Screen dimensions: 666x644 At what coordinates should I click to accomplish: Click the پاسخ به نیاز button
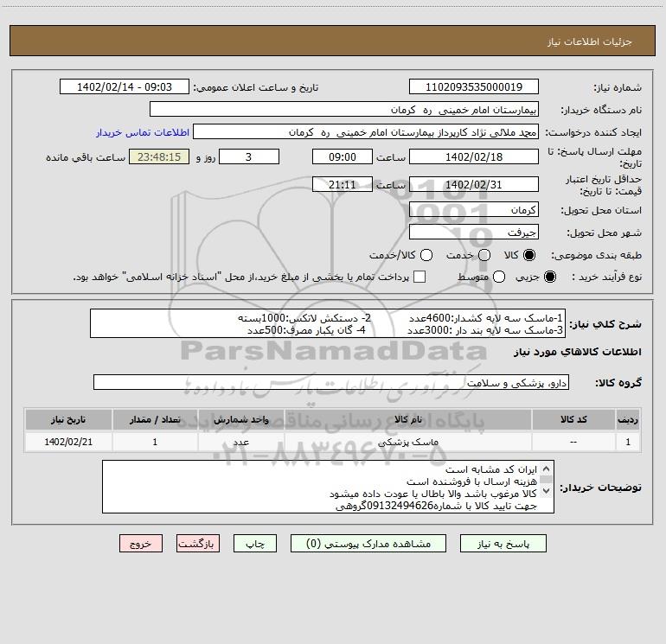[503, 544]
